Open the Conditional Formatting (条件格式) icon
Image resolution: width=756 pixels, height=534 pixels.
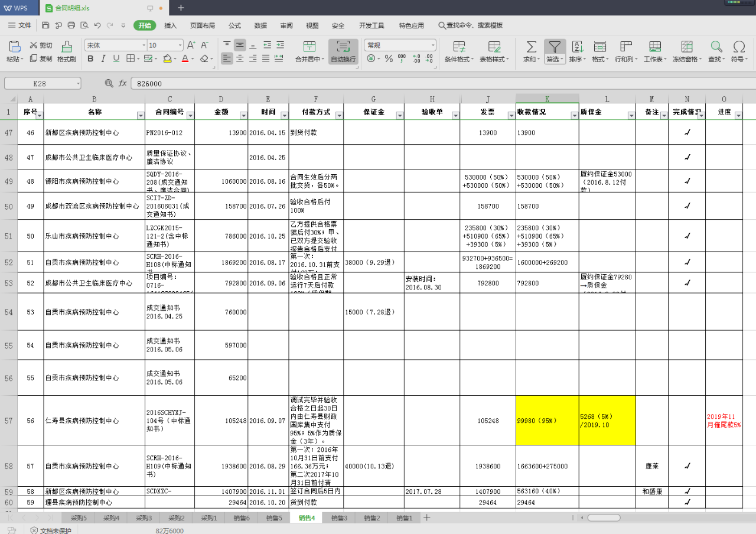[x=459, y=47]
